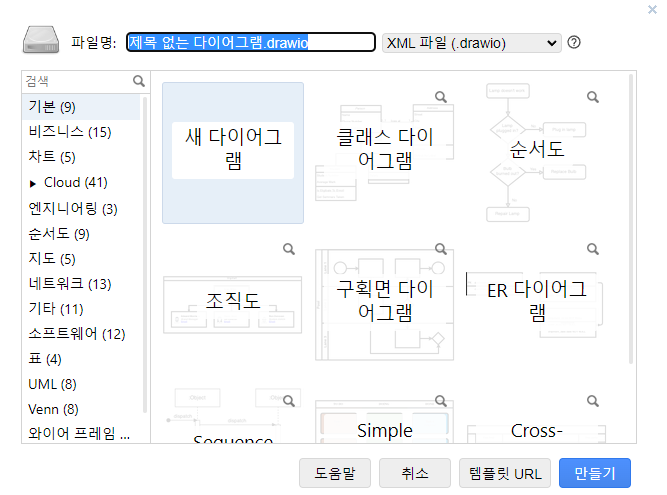Viewport: 667px width, 495px height.
Task: Preview the 순서도 template with magnifier icon
Action: click(x=593, y=97)
